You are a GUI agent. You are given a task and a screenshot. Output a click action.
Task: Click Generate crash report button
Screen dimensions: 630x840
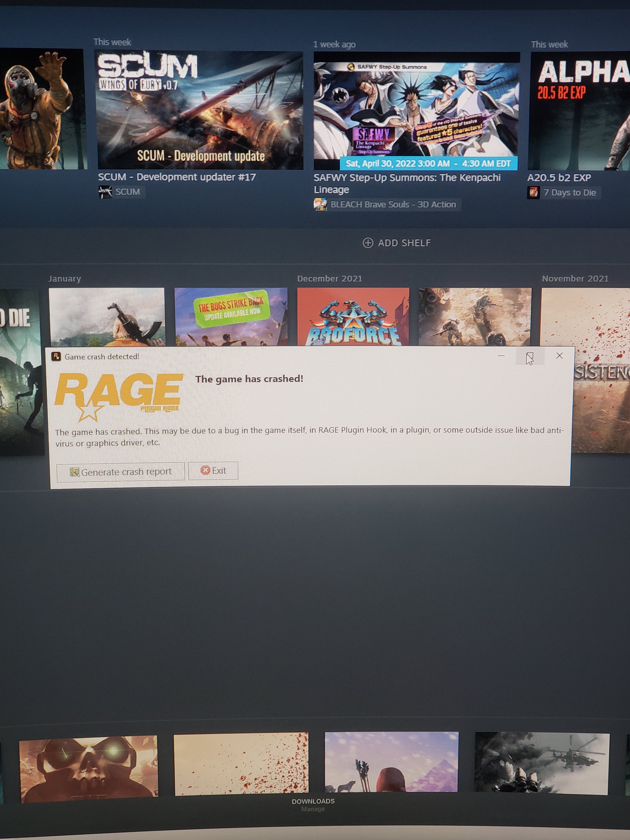120,472
